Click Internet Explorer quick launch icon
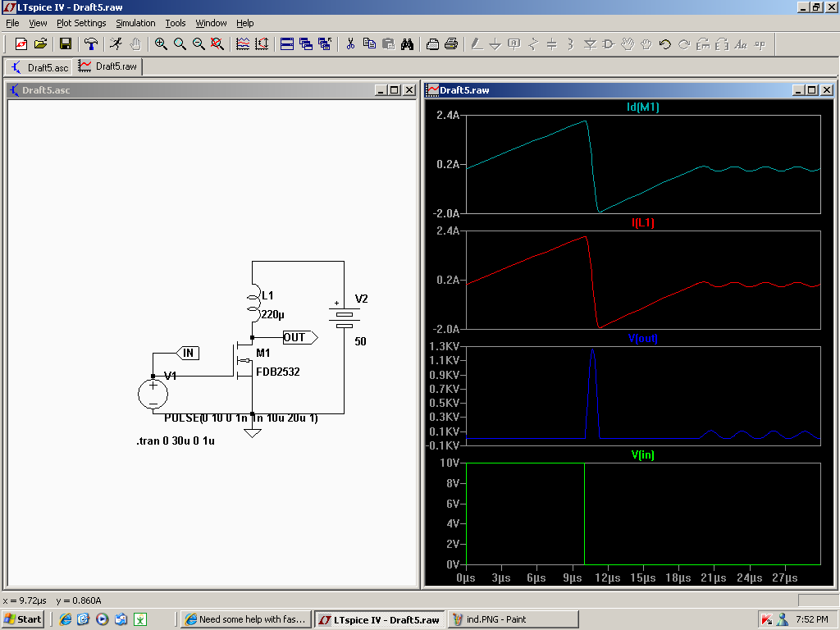 (66, 619)
